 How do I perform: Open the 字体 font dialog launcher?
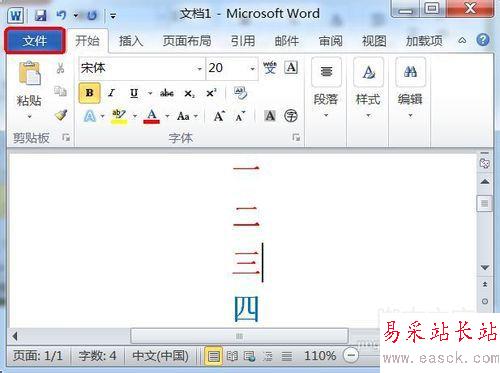[296, 137]
